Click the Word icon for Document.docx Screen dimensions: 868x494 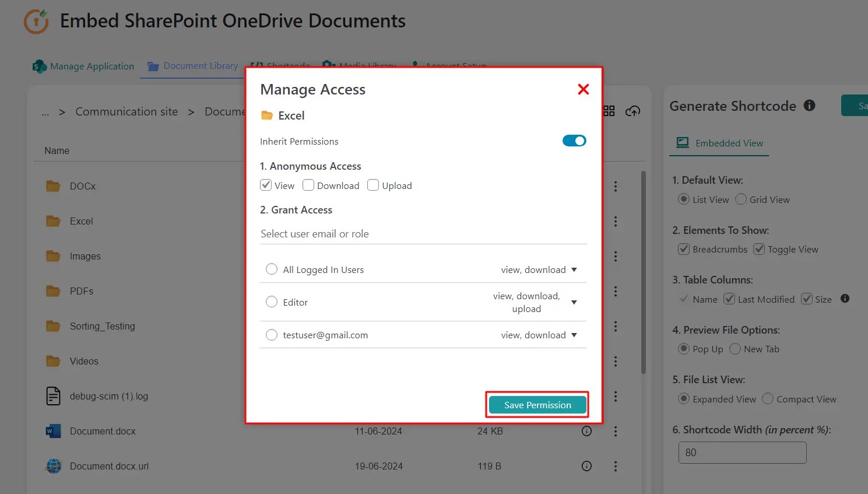coord(53,431)
